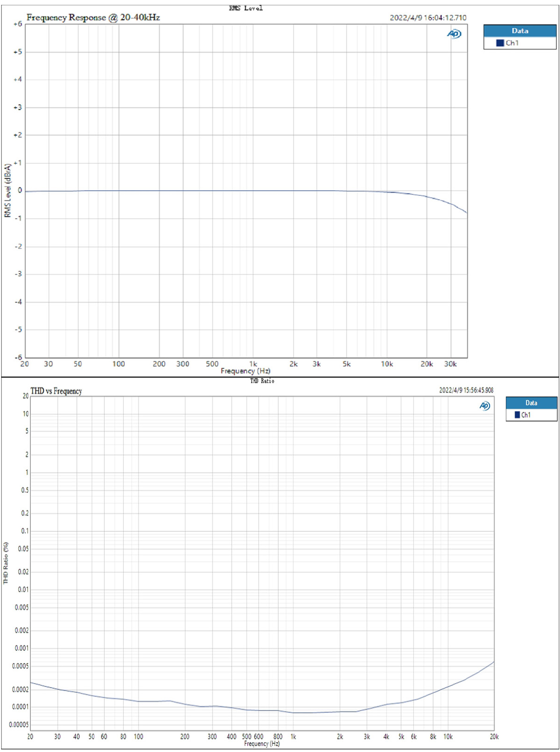
Task: Click the Data header of the lower legend
Action: coord(531,403)
